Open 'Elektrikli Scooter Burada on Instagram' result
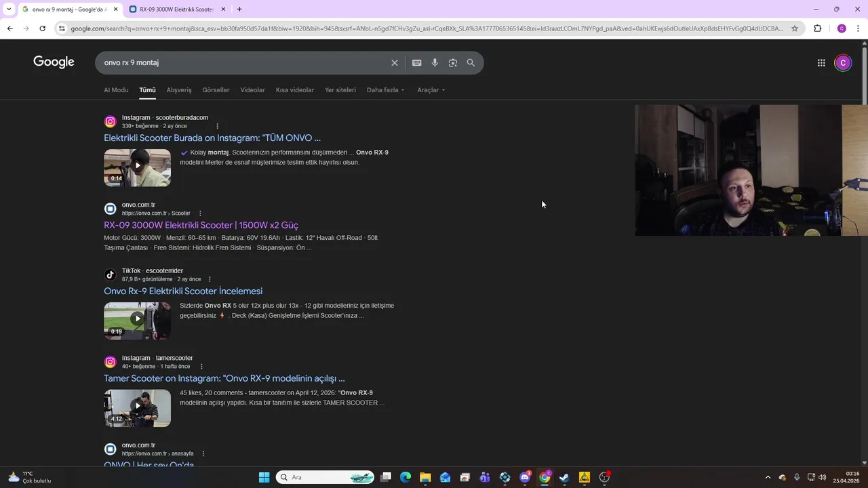The image size is (868, 488). [x=212, y=138]
